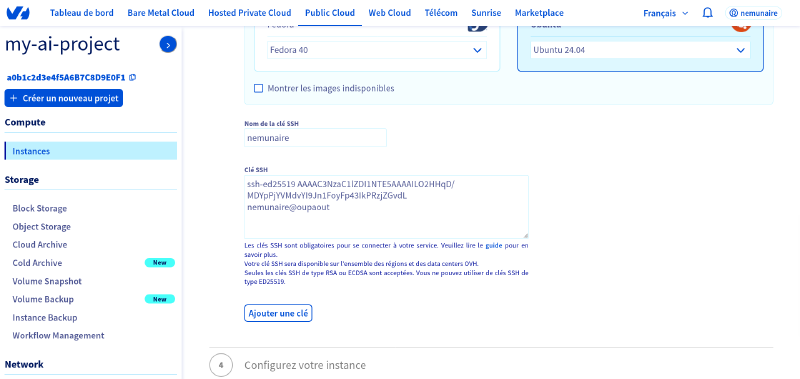Click the New badge beside Cold Archive
The height and width of the screenshot is (379, 800).
tap(160, 263)
